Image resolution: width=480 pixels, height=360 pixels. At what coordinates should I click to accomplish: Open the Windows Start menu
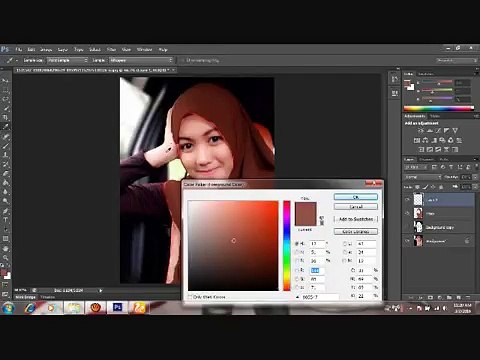[8, 308]
